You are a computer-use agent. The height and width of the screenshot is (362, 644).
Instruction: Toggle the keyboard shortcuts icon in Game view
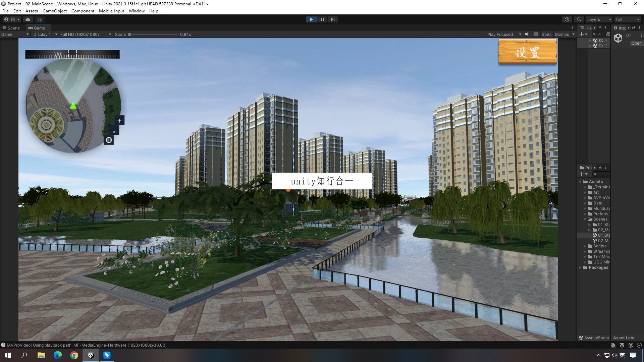click(536, 34)
